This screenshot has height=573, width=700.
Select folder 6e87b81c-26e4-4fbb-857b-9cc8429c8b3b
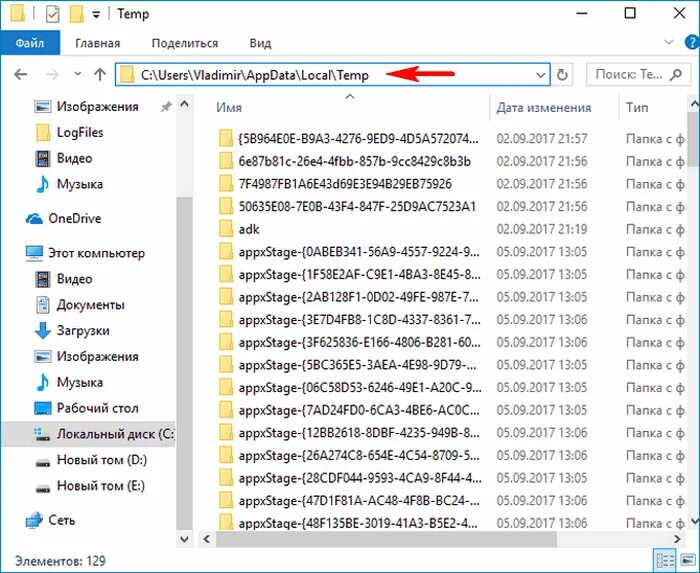click(x=344, y=162)
